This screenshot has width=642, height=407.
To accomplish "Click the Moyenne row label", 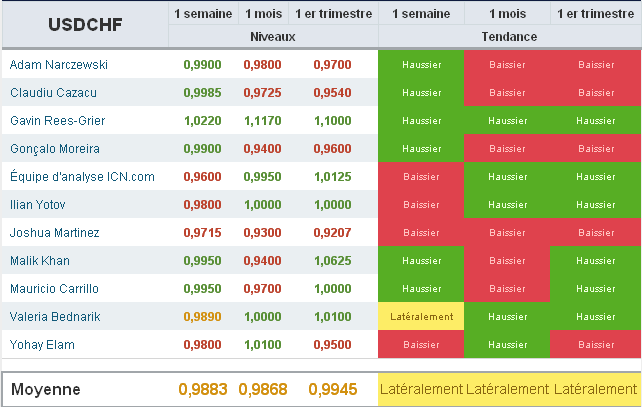I will click(45, 389).
